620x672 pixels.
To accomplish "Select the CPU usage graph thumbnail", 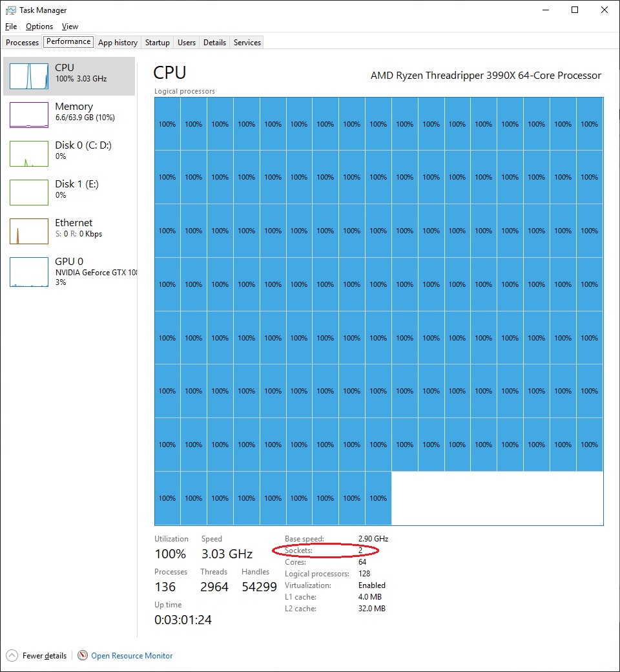I will tap(28, 76).
